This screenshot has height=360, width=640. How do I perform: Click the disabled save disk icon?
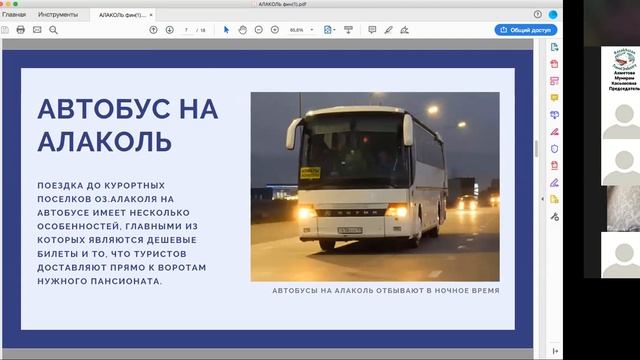pos(5,30)
